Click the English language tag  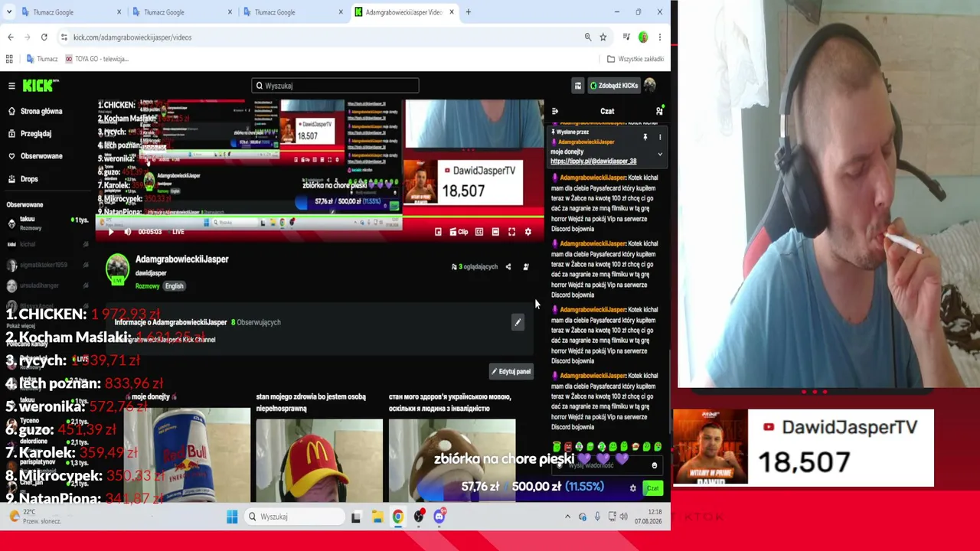click(x=175, y=286)
